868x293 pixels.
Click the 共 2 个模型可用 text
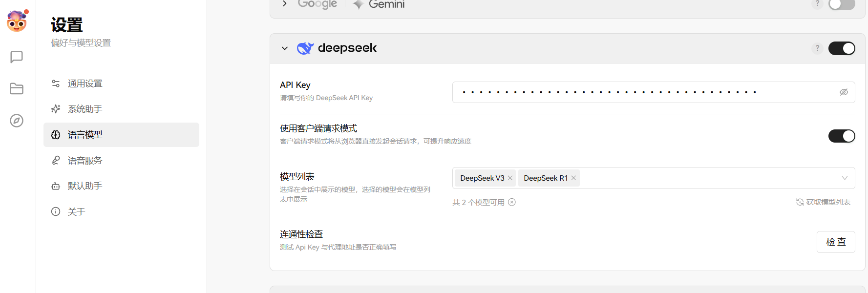pos(478,202)
